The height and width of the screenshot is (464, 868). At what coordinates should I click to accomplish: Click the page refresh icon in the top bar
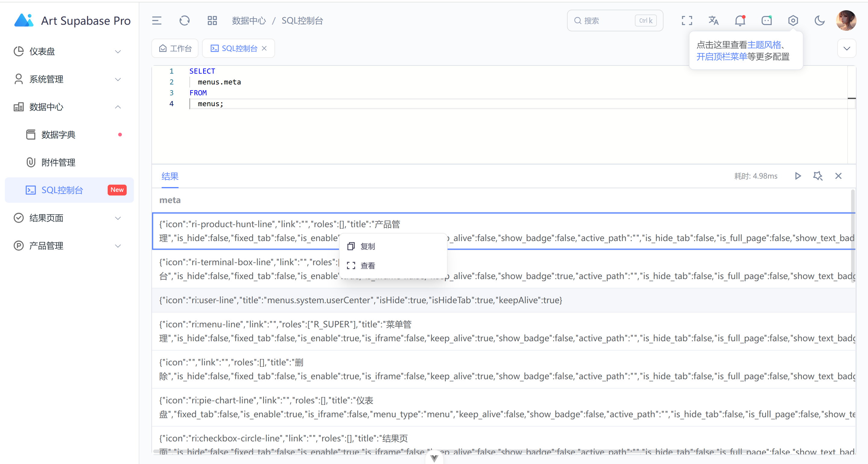click(184, 21)
